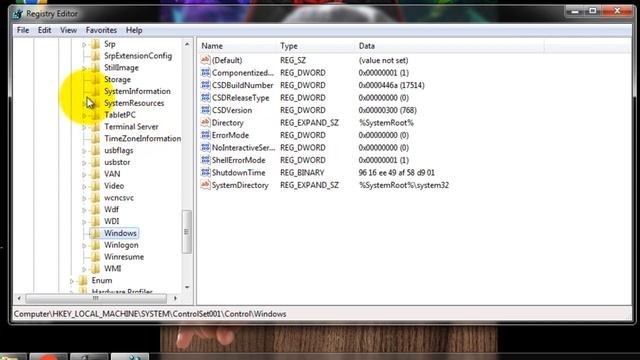Click the WMI folder icon
640x360 pixels.
95,269
